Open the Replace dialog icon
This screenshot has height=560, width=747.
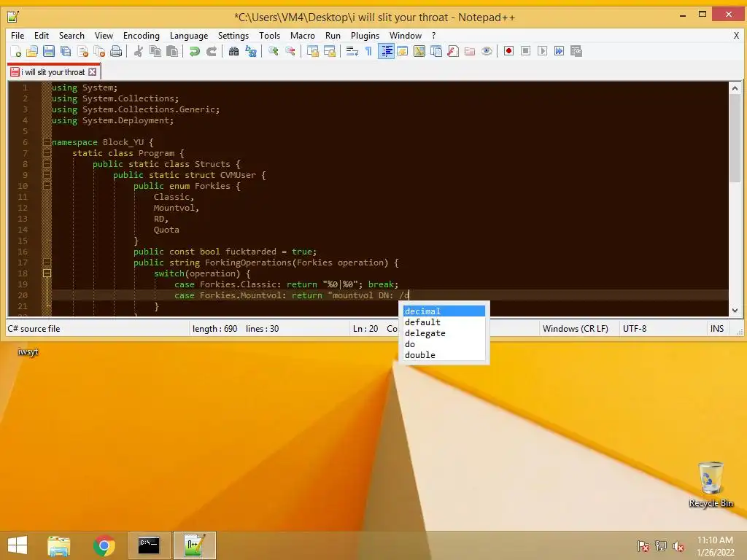coord(251,51)
